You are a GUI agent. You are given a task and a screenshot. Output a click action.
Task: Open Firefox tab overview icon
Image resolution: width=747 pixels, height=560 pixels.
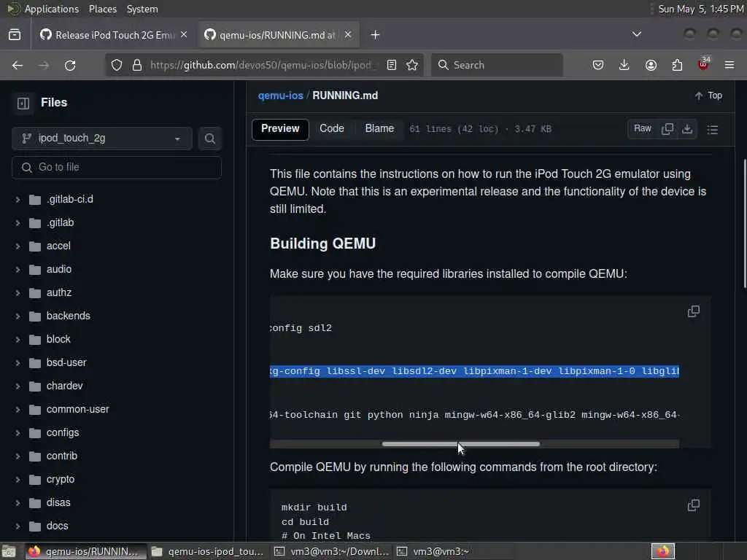point(15,35)
